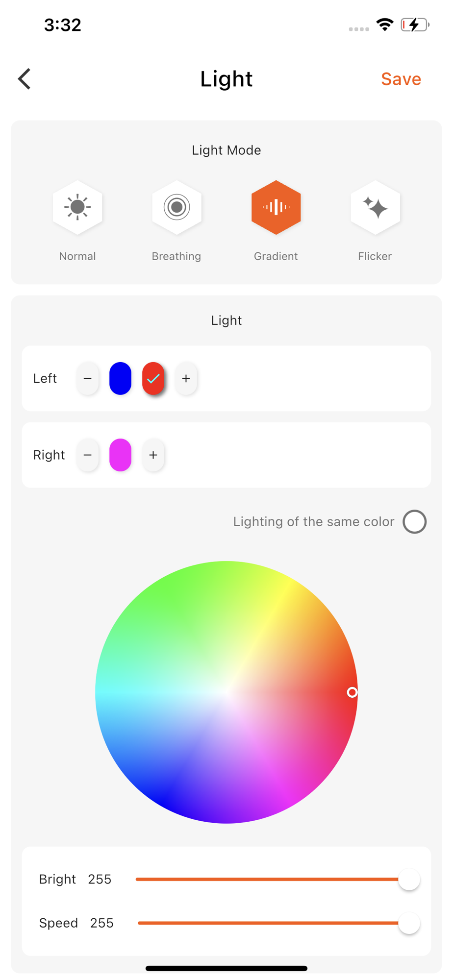
Task: Click the Bright slider handle
Action: (x=409, y=880)
